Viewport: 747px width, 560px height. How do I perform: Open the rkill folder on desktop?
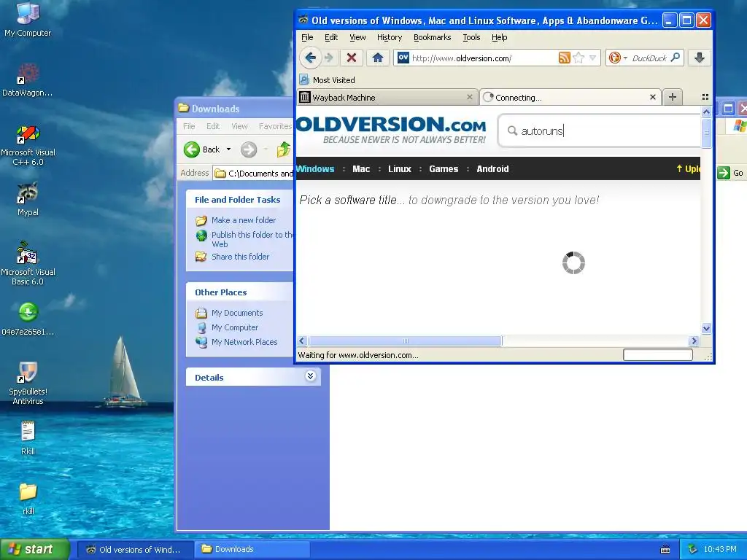[x=28, y=498]
